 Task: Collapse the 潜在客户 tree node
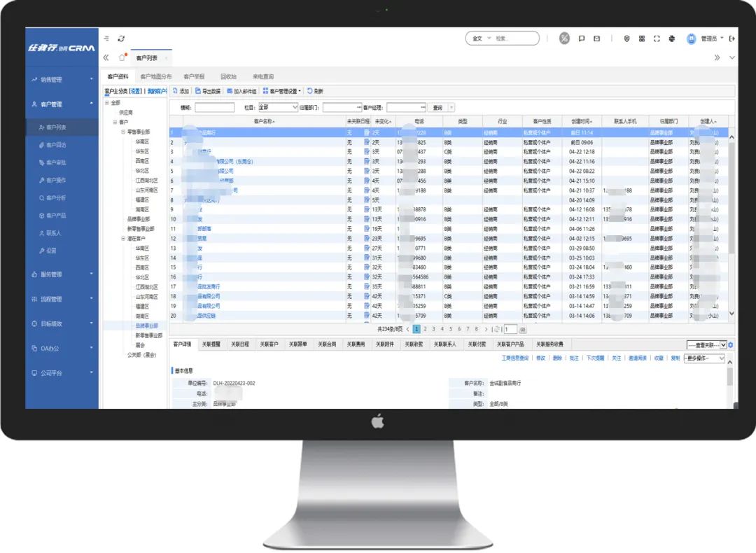pyautogui.click(x=122, y=239)
